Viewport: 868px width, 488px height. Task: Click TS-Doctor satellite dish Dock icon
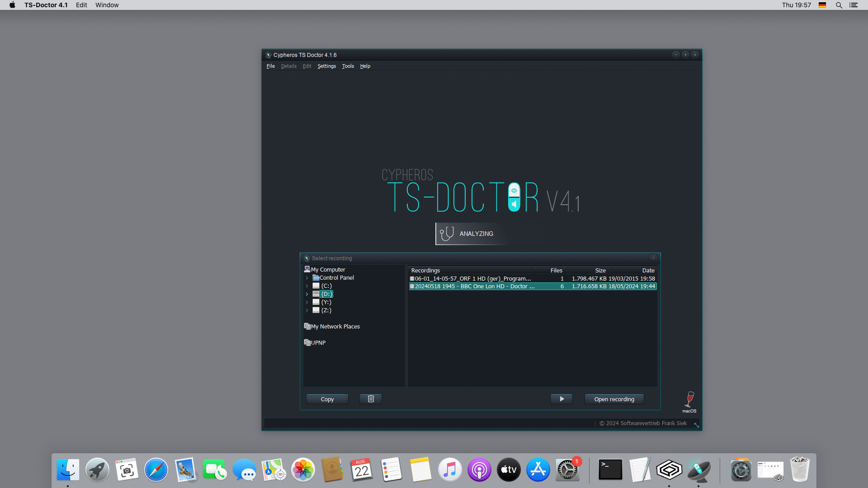(x=698, y=470)
